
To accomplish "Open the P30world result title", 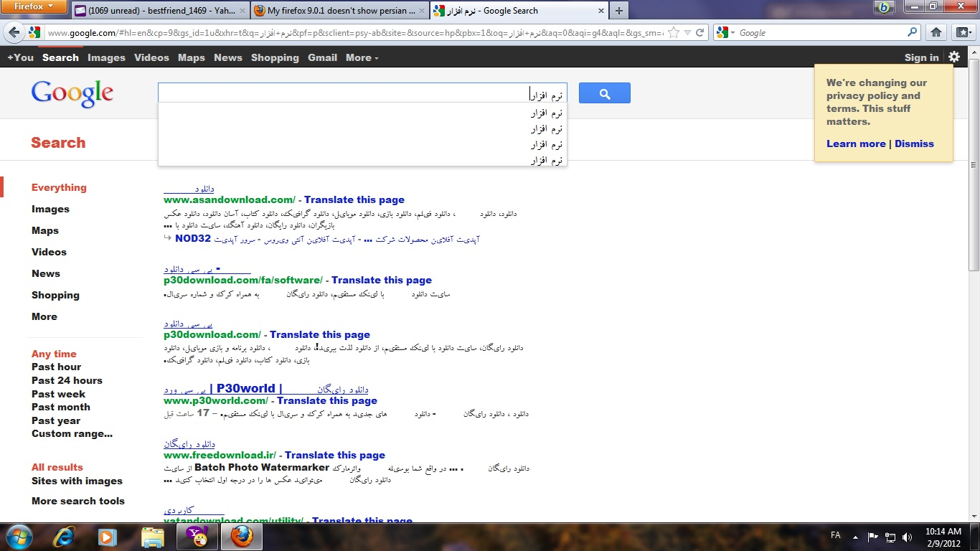I will click(x=266, y=389).
